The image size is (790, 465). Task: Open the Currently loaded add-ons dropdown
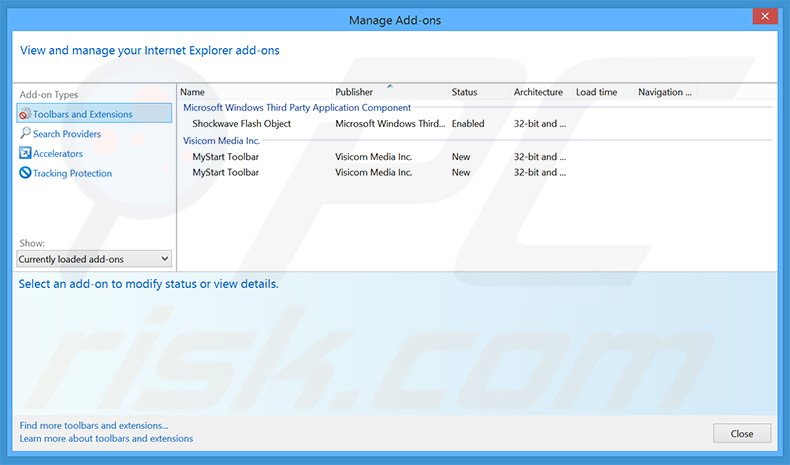click(94, 259)
